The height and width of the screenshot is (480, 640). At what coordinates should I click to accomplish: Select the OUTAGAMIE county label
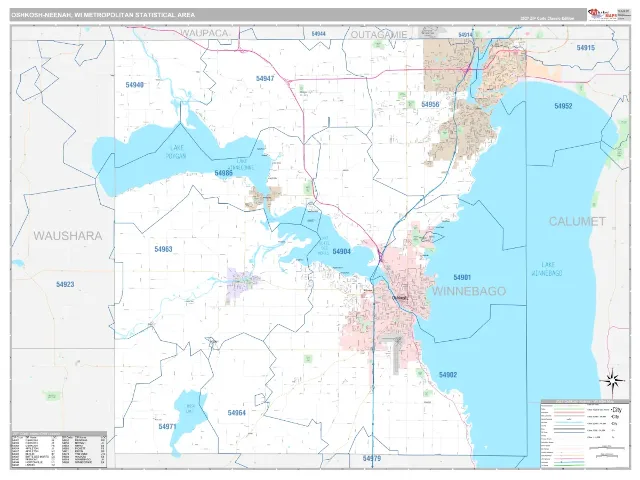(x=379, y=35)
